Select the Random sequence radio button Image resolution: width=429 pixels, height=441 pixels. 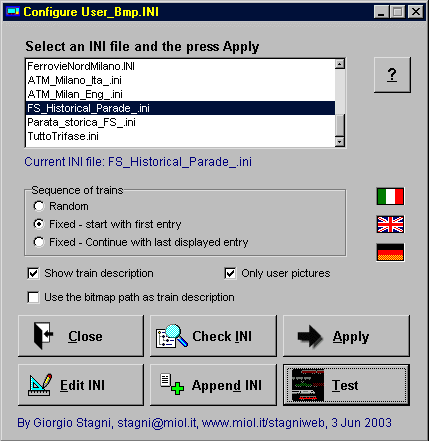[39, 206]
